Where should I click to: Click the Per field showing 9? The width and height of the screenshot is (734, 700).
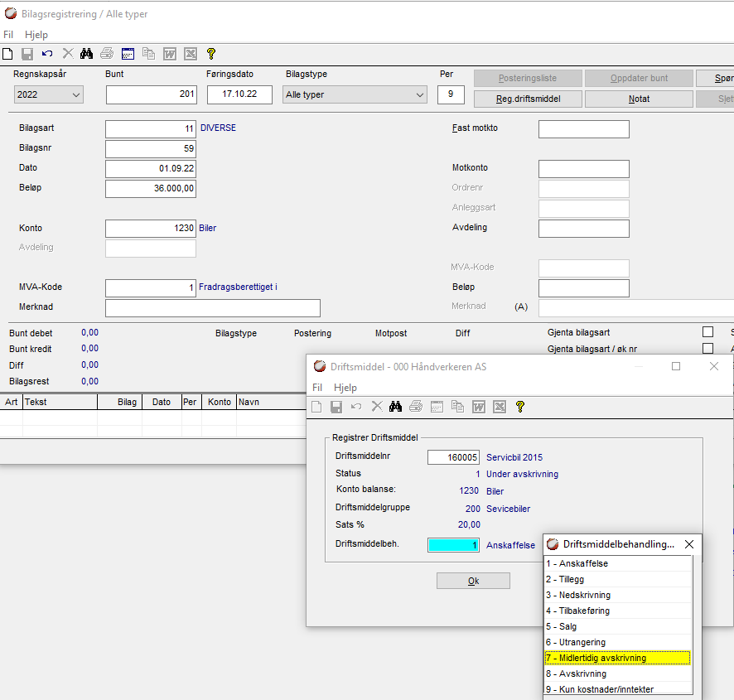(x=451, y=94)
